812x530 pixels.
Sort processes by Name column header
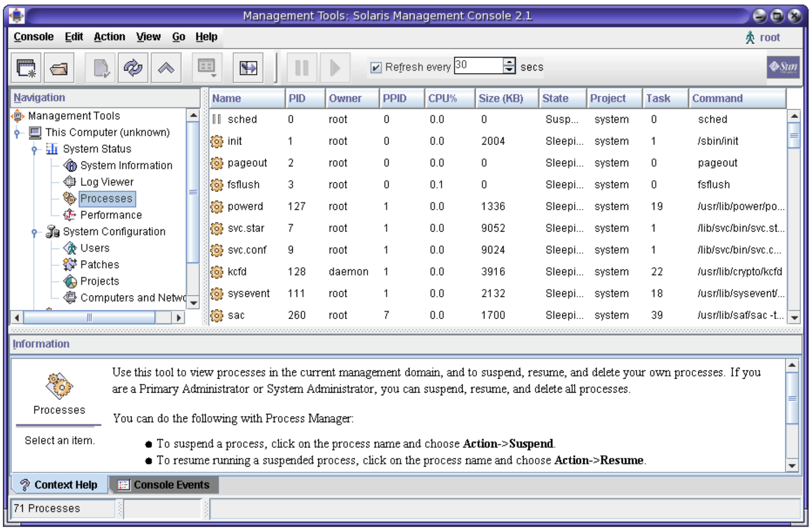247,98
